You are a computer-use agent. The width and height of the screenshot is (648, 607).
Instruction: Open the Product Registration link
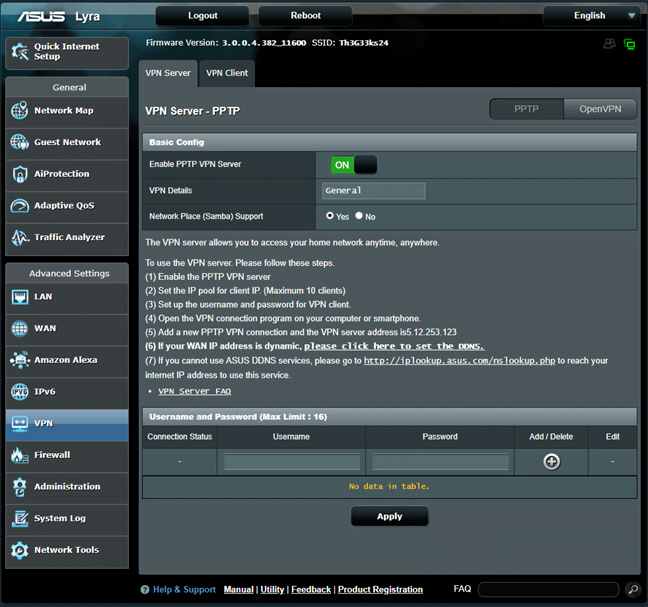(380, 590)
